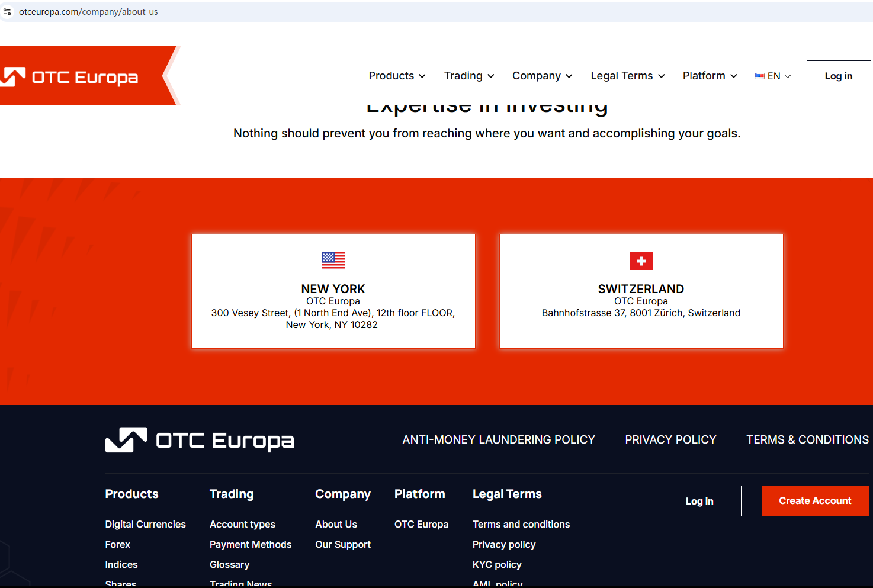Screen dimensions: 873x588
Task: Expand the Legal Terms dropdown chevron
Action: [662, 76]
